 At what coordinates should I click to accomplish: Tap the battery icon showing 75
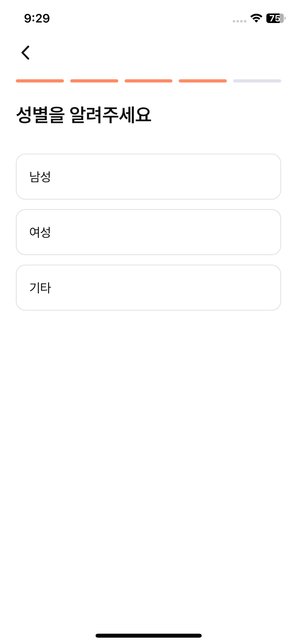(x=276, y=18)
